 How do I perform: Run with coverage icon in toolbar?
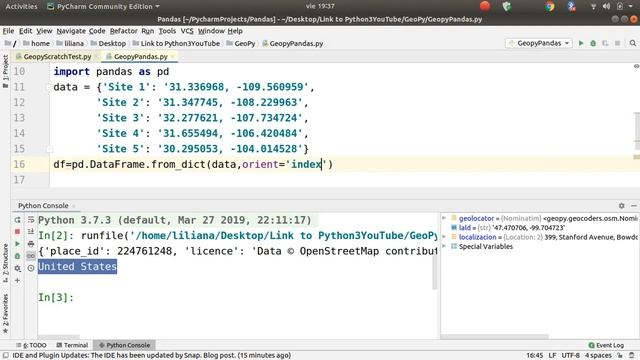(605, 43)
